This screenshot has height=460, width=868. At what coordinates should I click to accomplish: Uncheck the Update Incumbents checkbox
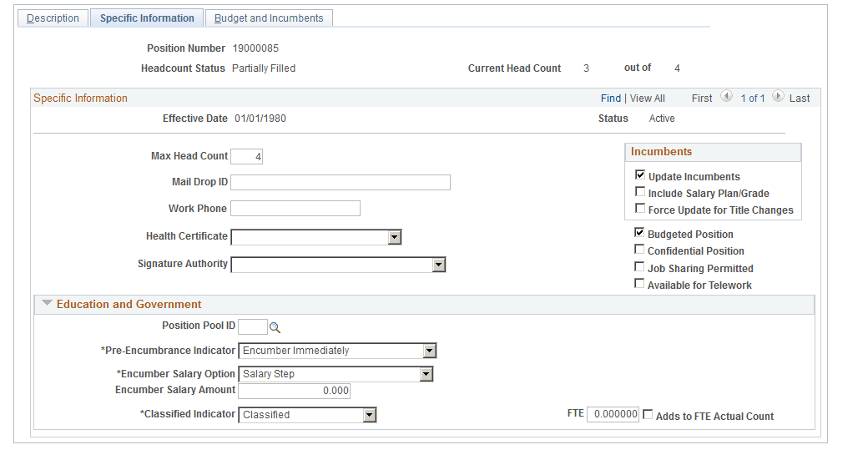(x=640, y=175)
